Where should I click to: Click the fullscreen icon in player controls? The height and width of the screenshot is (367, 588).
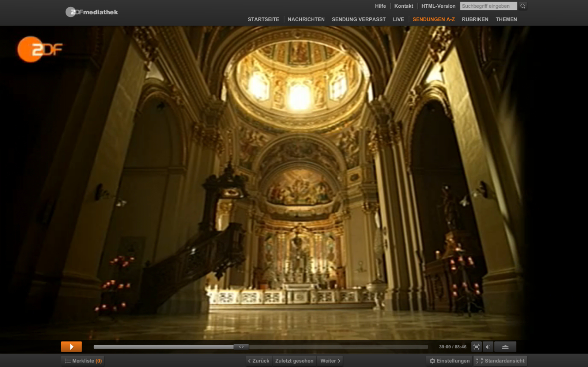476,347
